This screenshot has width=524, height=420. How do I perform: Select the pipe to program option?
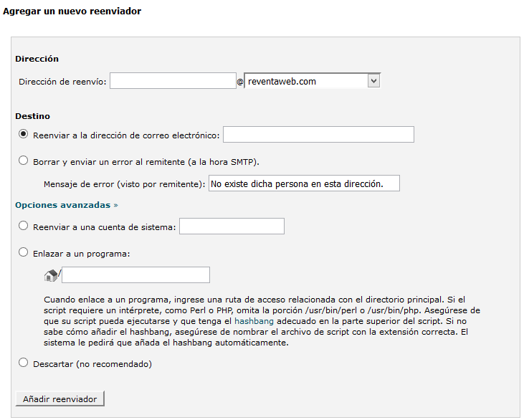24,252
